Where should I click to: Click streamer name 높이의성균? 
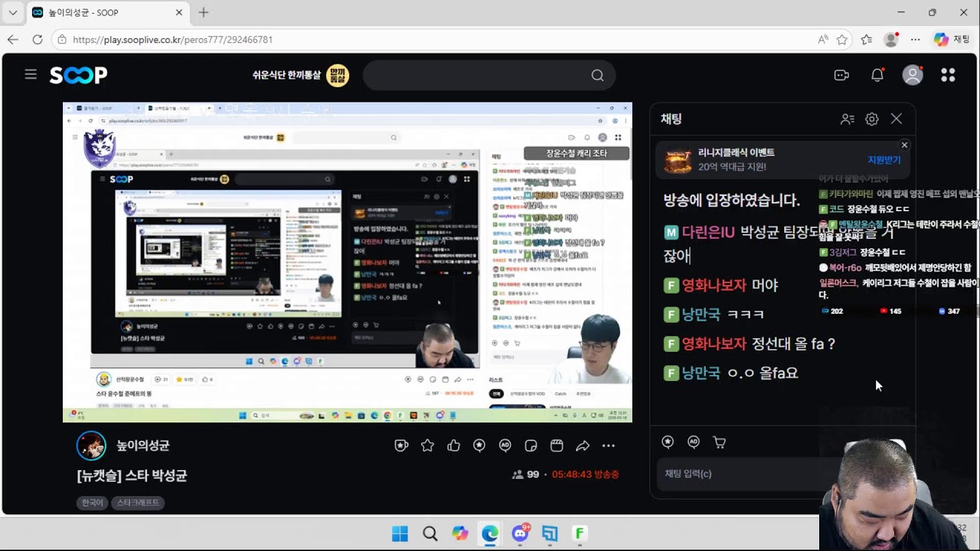pyautogui.click(x=143, y=445)
